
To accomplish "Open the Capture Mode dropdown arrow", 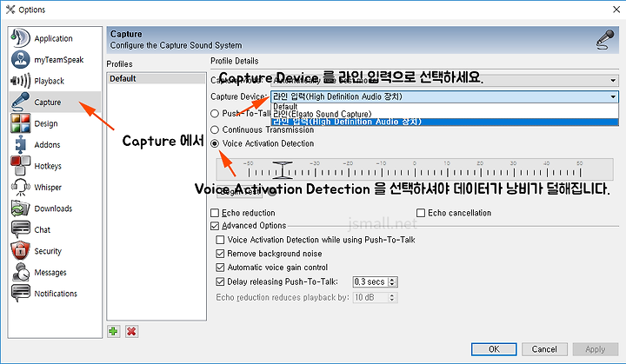I will pyautogui.click(x=613, y=81).
